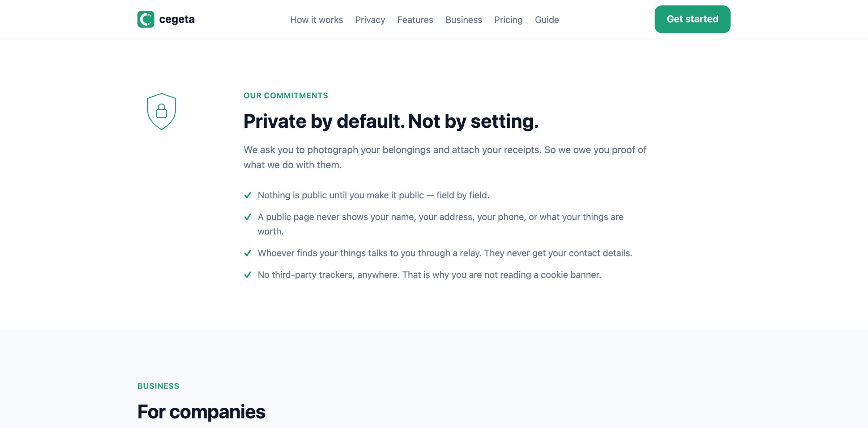The height and width of the screenshot is (428, 868).
Task: Click the green cegeta logo icon
Action: [146, 19]
